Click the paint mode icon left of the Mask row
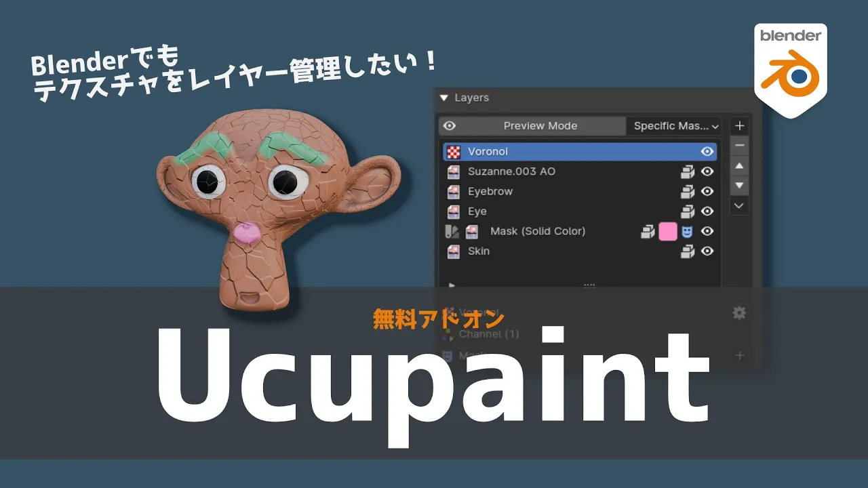 tap(452, 232)
